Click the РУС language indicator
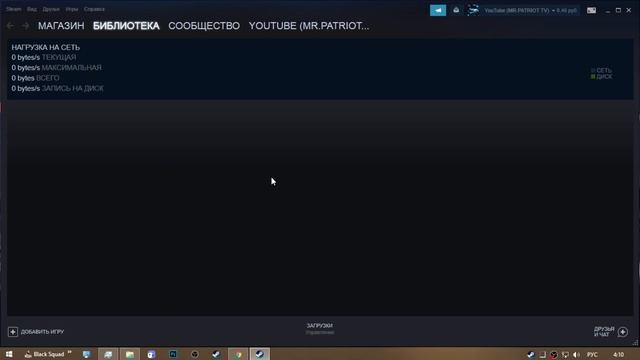 click(x=592, y=355)
